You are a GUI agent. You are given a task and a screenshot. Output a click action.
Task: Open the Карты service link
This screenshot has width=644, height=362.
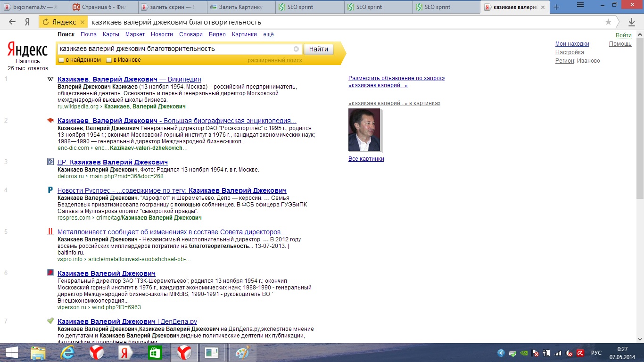coord(111,34)
